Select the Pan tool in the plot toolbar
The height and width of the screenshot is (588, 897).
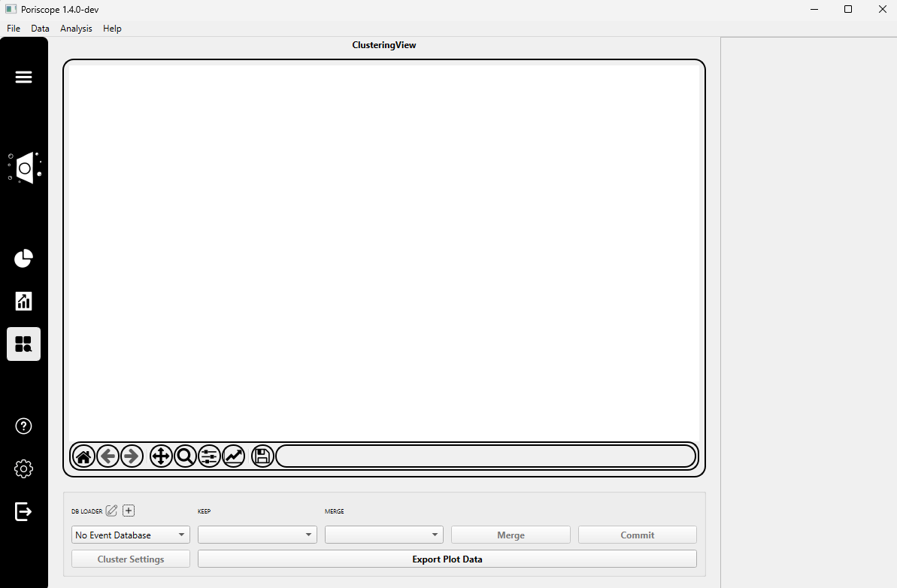(161, 456)
